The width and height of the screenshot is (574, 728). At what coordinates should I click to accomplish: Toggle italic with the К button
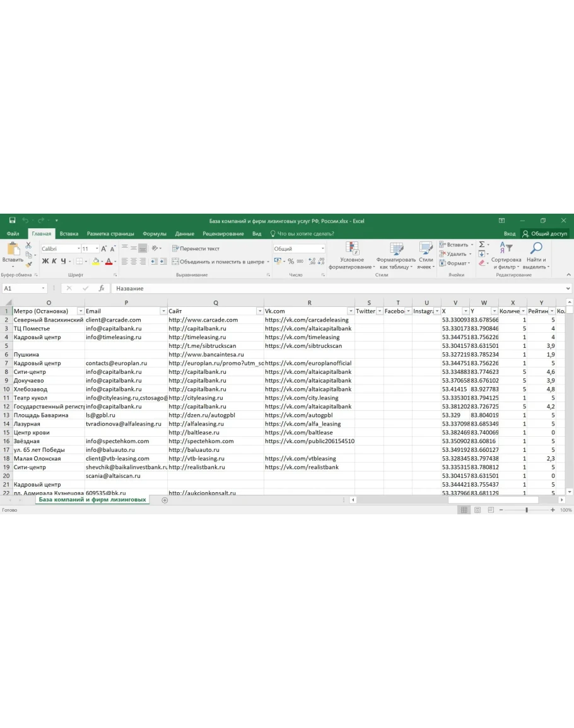(x=54, y=262)
